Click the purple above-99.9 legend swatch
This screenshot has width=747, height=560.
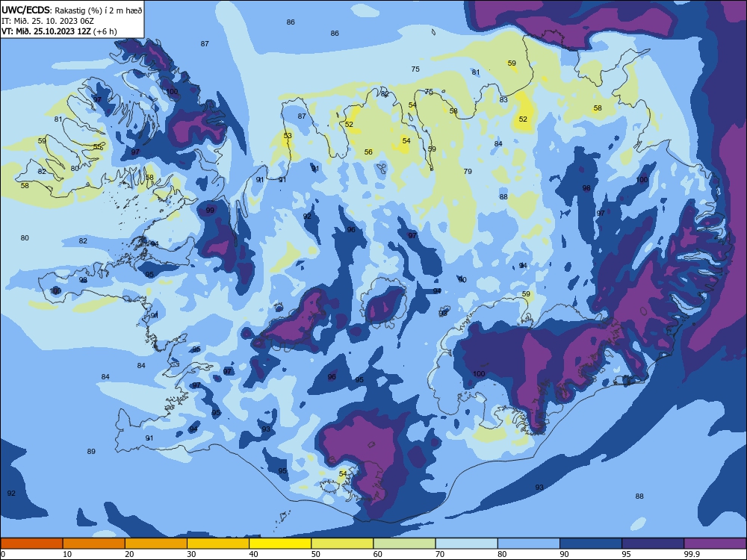[x=715, y=544]
